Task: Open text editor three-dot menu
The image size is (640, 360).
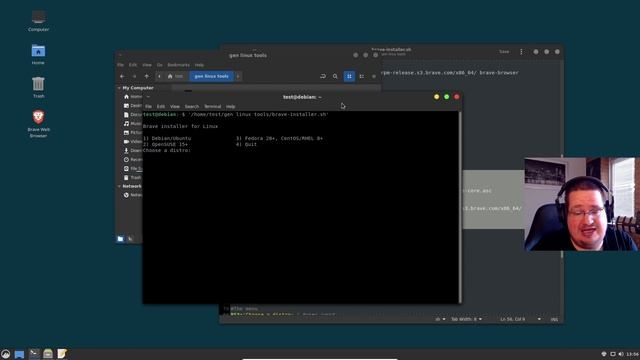Action: 521,52
